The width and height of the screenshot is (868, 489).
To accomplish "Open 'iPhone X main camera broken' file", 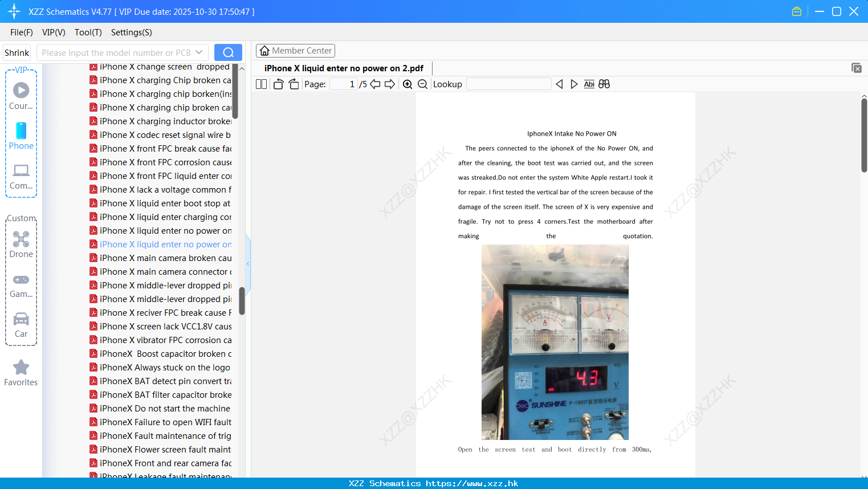I will pos(160,258).
